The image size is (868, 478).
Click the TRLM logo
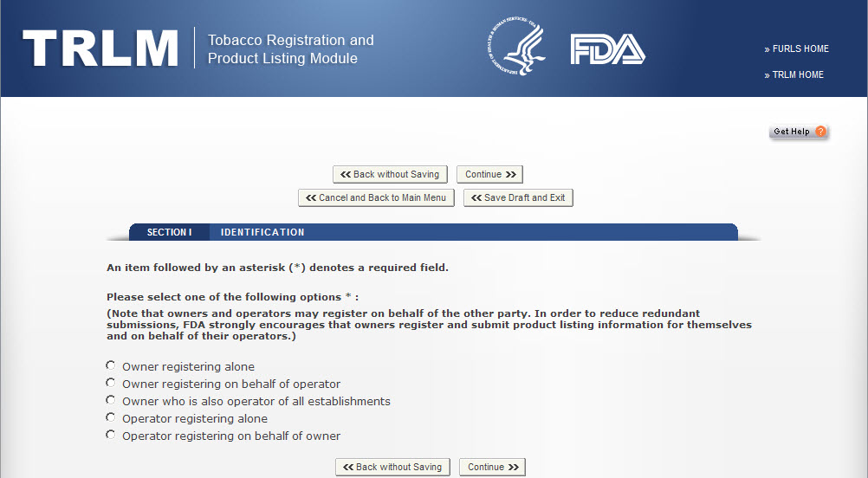(100, 48)
